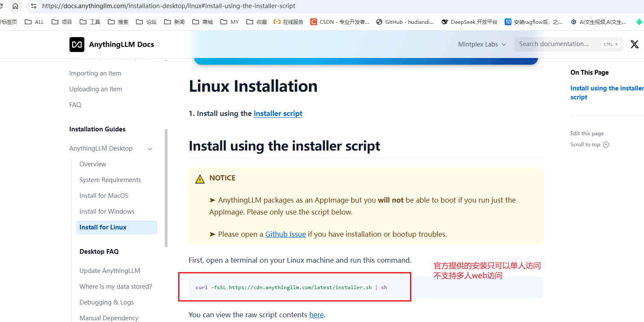The height and width of the screenshot is (322, 644).
Task: Open Manual Dependency page
Action: (109, 318)
